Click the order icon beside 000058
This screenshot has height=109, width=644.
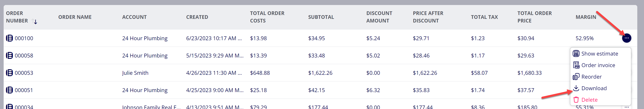pyautogui.click(x=9, y=55)
